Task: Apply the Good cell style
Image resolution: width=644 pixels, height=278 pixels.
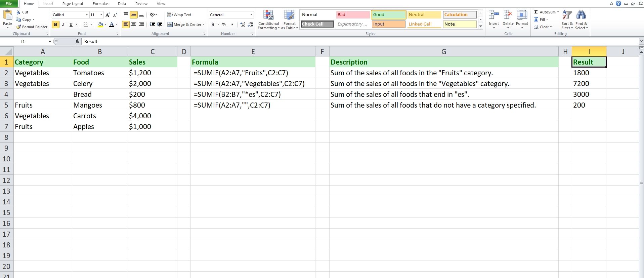Action: [388, 15]
